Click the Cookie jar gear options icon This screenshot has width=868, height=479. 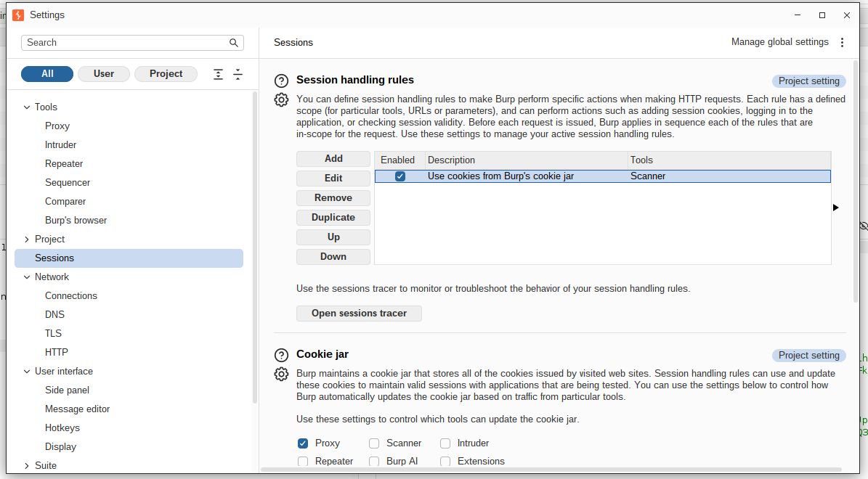pyautogui.click(x=281, y=374)
